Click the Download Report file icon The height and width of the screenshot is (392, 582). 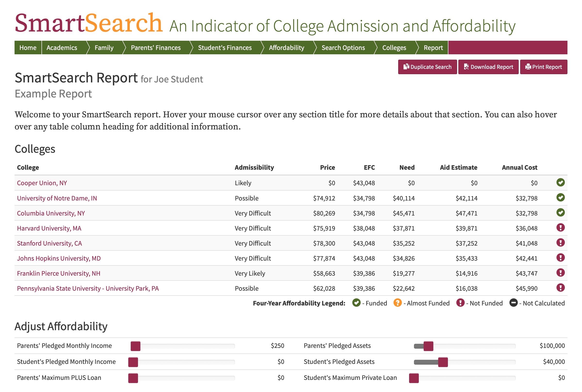(x=467, y=67)
